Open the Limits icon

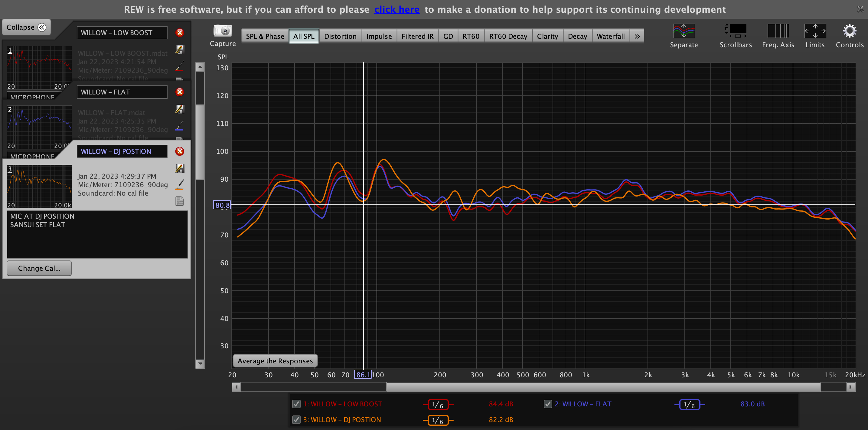[814, 31]
